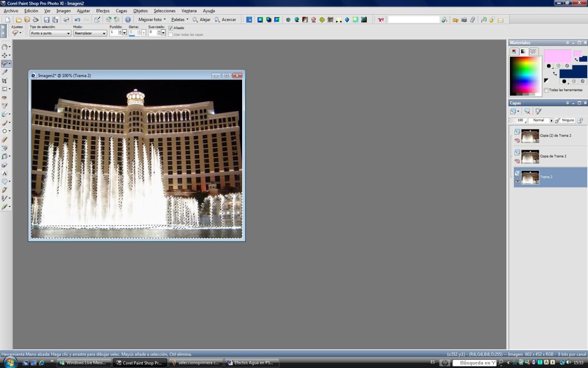Swap foreground and background materials arrow
This screenshot has width=588, height=368.
pyautogui.click(x=555, y=74)
